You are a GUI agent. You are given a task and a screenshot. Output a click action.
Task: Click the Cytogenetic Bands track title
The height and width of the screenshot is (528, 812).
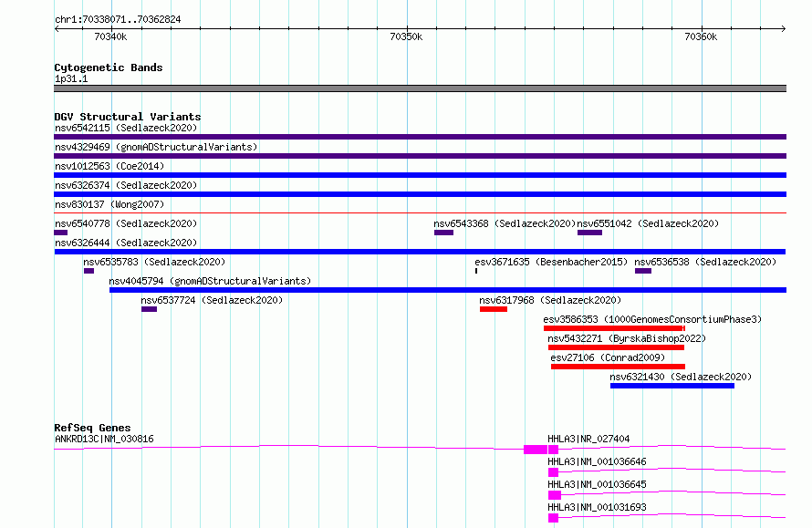[x=109, y=67]
